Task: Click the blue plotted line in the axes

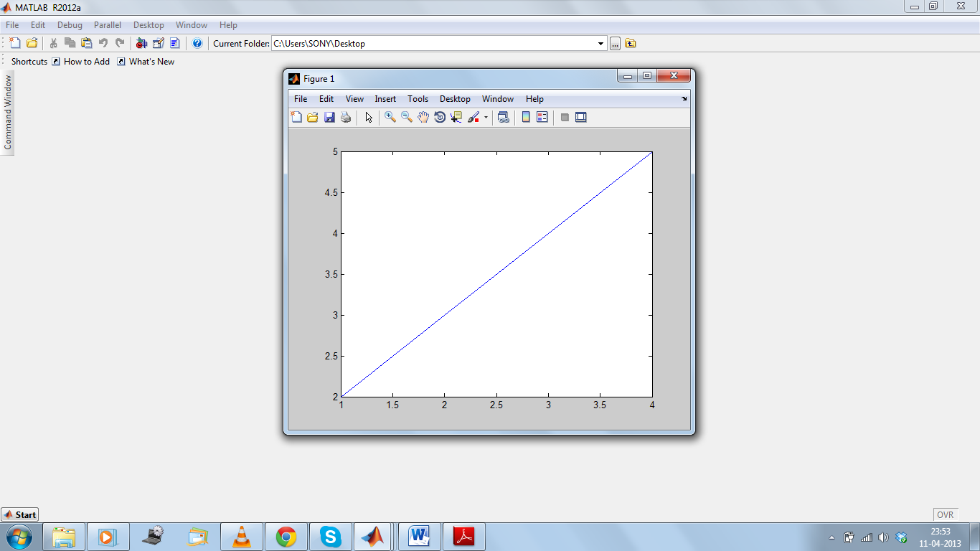Action: tap(496, 274)
